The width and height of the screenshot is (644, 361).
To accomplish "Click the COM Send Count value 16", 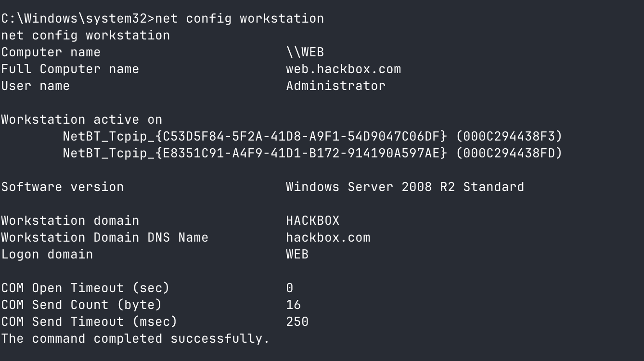I will click(x=293, y=305).
